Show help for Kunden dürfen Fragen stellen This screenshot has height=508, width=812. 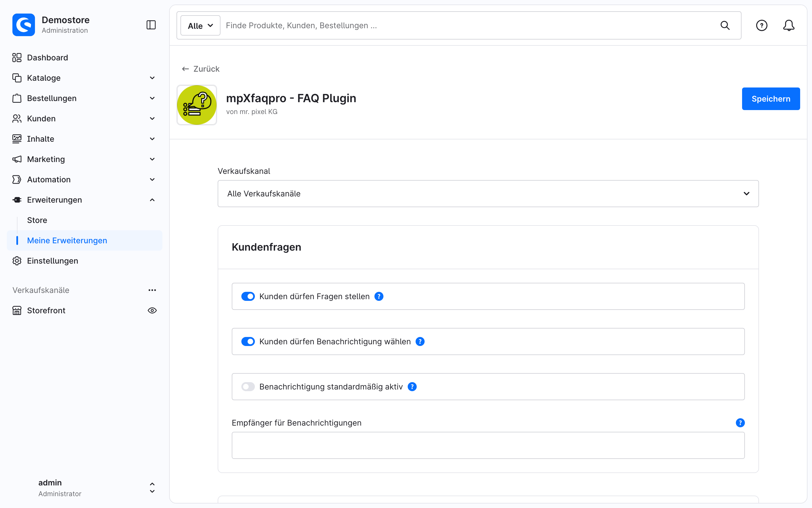(379, 296)
